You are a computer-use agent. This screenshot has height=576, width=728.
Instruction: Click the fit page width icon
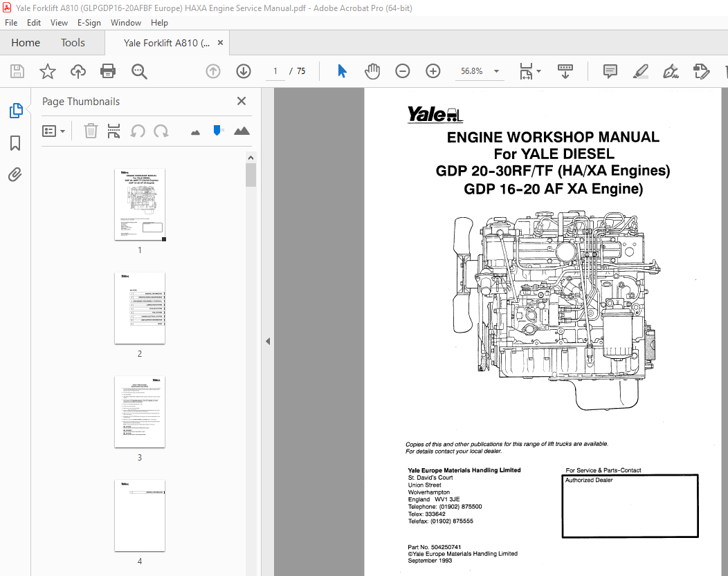tap(526, 71)
